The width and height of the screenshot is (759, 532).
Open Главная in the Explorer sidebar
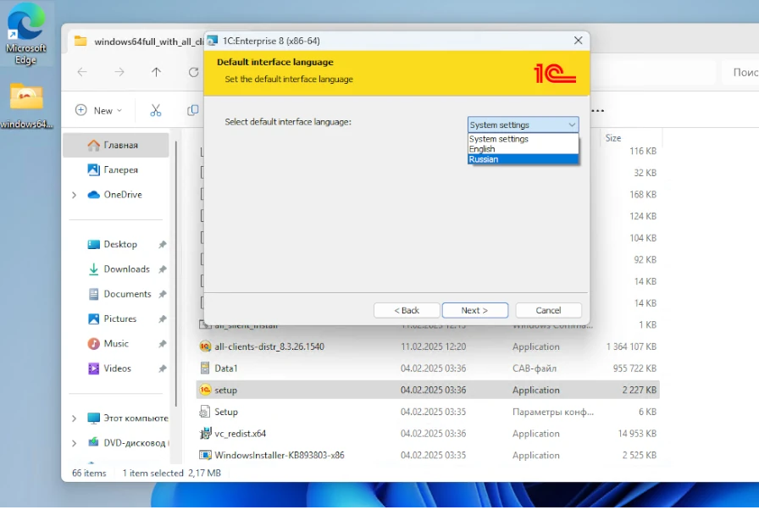[x=116, y=145]
